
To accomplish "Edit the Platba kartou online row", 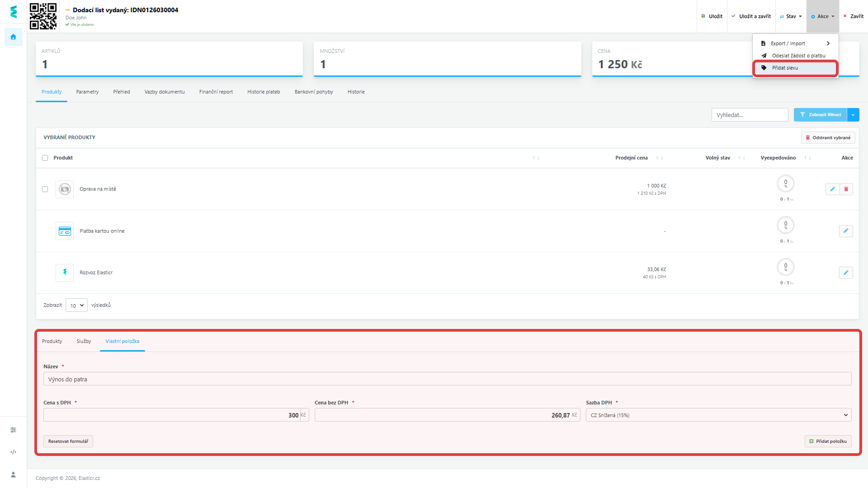I will 846,231.
